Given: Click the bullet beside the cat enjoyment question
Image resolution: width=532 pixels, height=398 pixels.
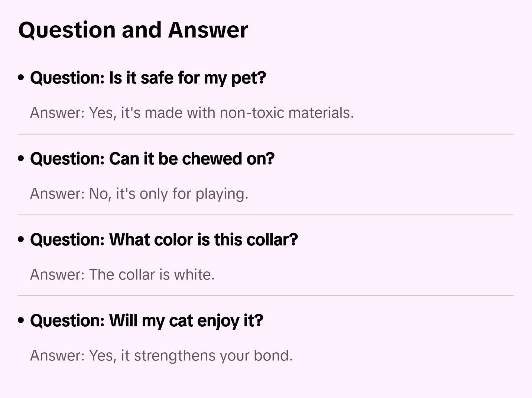Looking at the screenshot, I should point(21,320).
